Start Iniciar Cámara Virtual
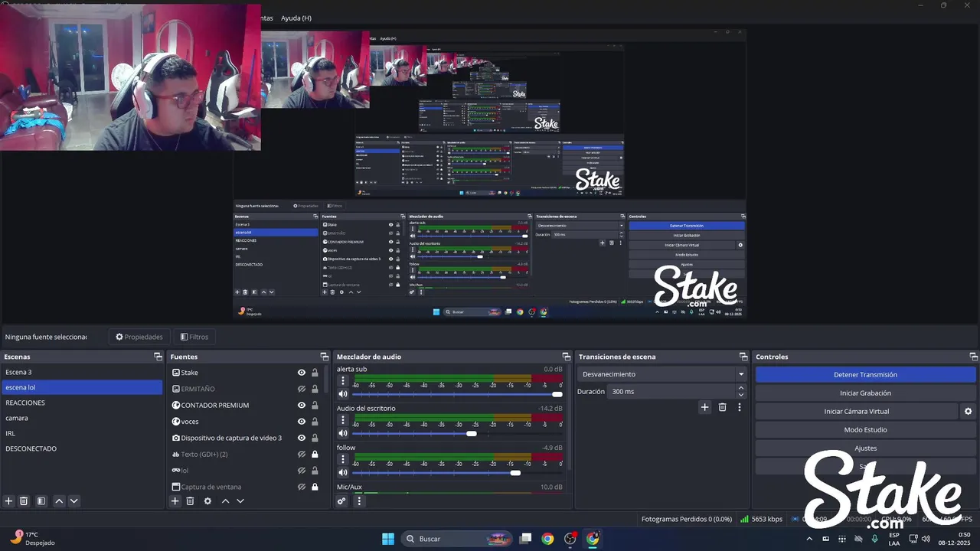980x551 pixels. click(857, 412)
